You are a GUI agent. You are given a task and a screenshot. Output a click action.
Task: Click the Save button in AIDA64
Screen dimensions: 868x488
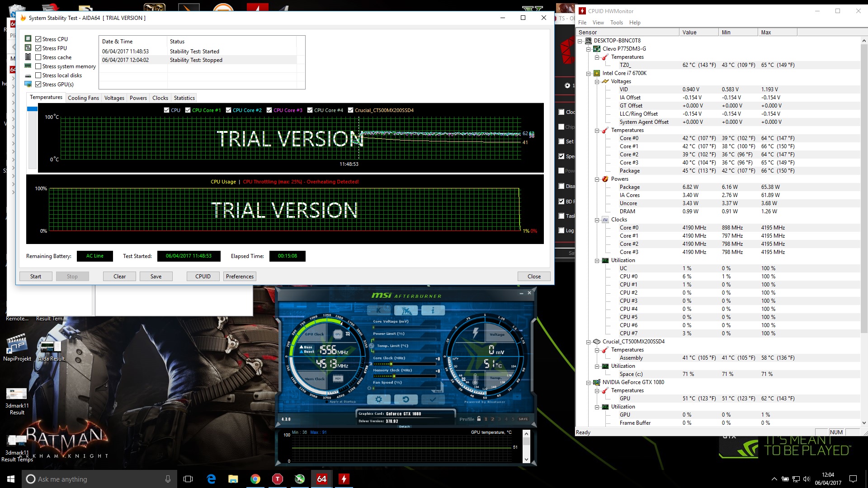click(x=156, y=277)
